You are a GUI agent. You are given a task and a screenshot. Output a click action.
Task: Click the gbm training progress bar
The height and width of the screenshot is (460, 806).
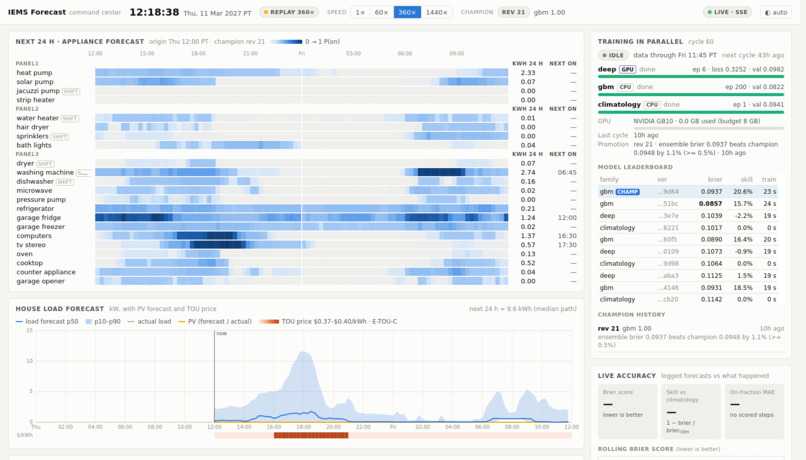(x=691, y=94)
